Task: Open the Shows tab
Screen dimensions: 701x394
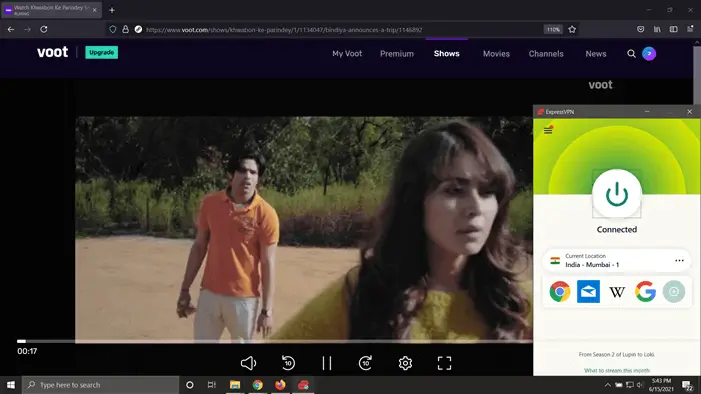Action: click(x=447, y=54)
